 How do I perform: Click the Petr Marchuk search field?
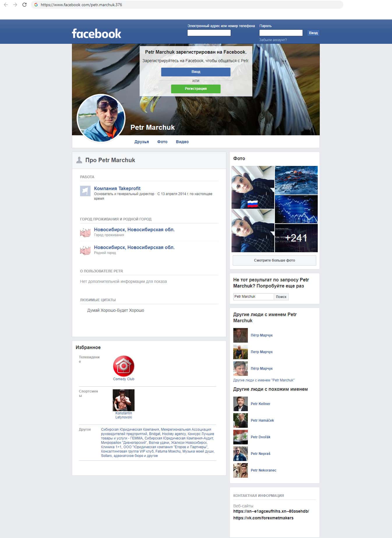[253, 297]
